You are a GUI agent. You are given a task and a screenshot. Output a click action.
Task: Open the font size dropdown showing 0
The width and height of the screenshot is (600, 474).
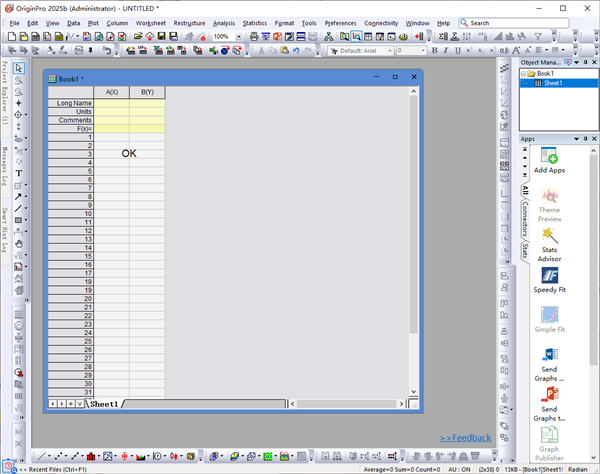point(423,50)
